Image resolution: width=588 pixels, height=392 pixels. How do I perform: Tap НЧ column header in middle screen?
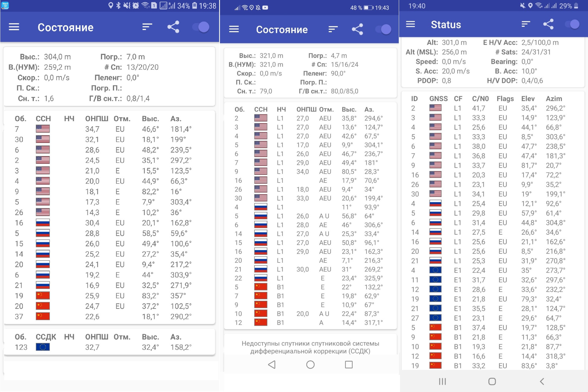click(x=281, y=109)
